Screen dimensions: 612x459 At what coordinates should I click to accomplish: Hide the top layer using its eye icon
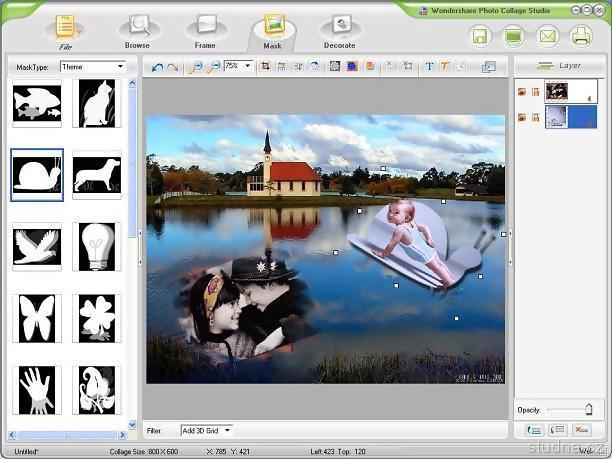(522, 92)
